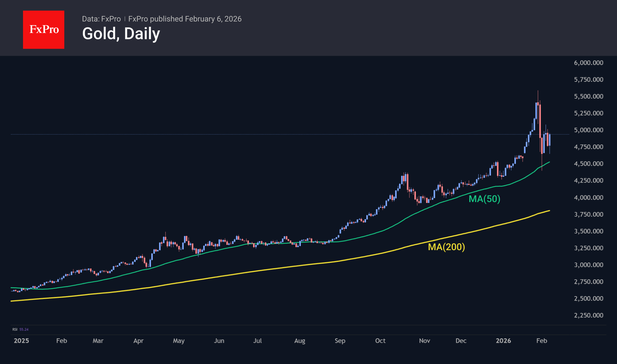This screenshot has width=617, height=364.
Task: Click the 2025 year marker on time axis
Action: (21, 341)
